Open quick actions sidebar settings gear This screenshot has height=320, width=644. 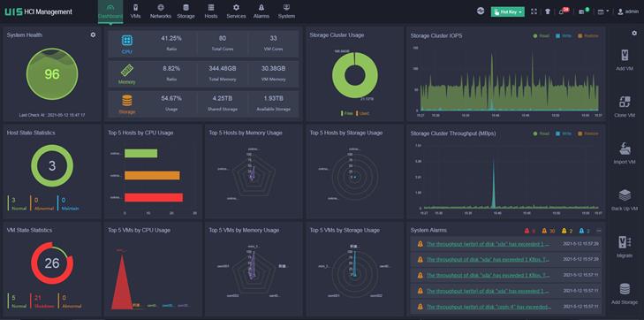click(634, 33)
